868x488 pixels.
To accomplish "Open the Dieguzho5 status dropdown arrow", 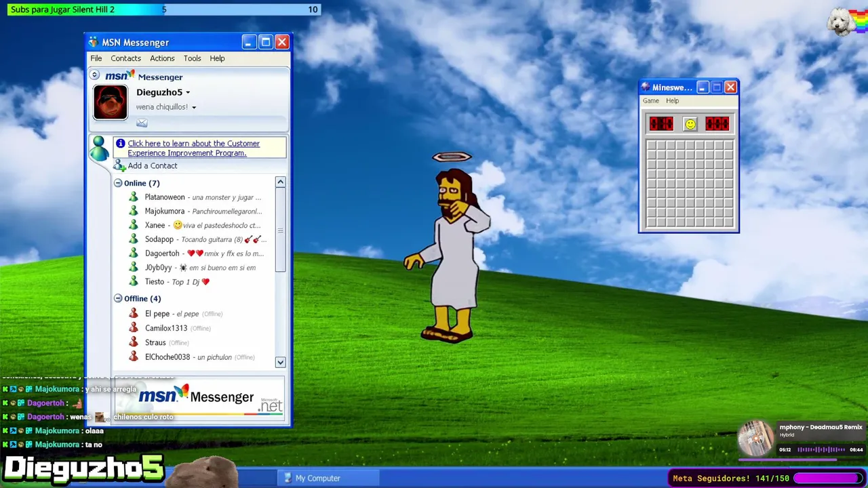I will pos(188,93).
